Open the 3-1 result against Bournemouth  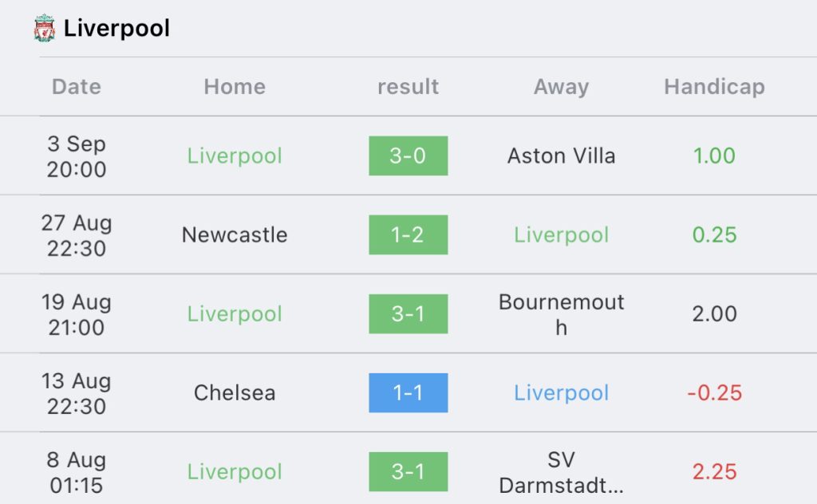tap(408, 314)
